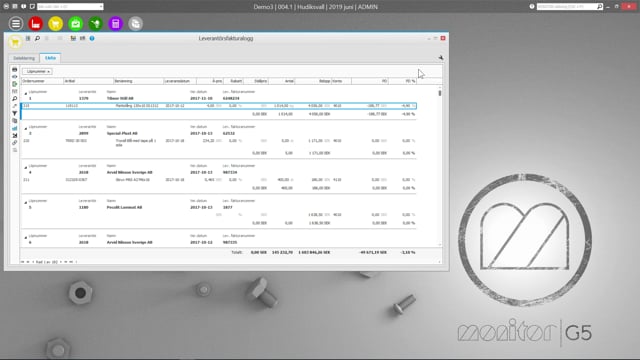
Task: Collapse the Löpnummer 6 Arvid Nilsson group
Action: (26, 238)
